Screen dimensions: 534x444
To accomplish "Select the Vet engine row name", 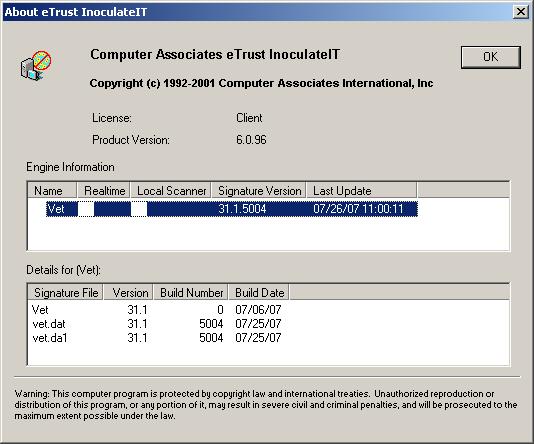I will 56,209.
